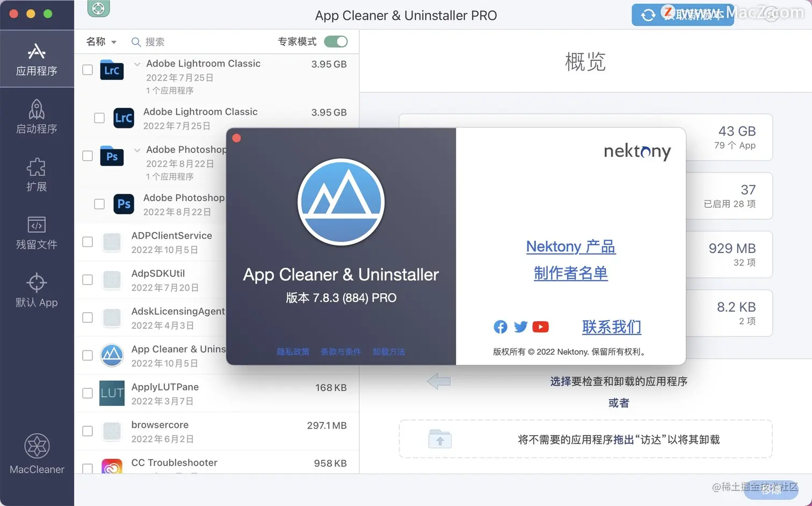Click the CC Troubleshooter app name
The width and height of the screenshot is (812, 506).
pos(175,462)
